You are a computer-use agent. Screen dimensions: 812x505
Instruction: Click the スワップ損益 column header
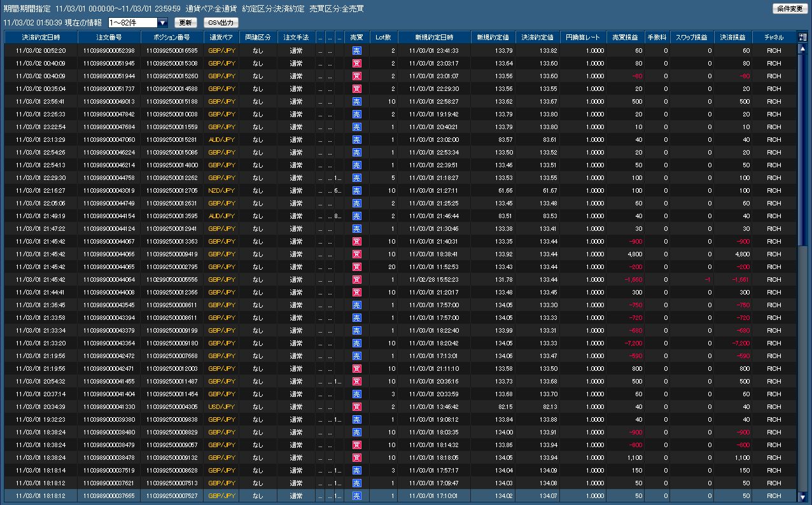coord(692,38)
